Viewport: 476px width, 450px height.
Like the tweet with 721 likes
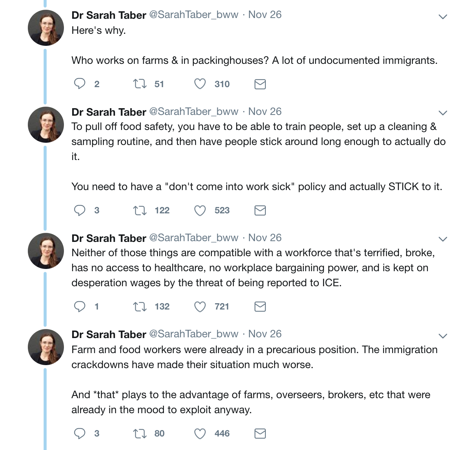[200, 307]
